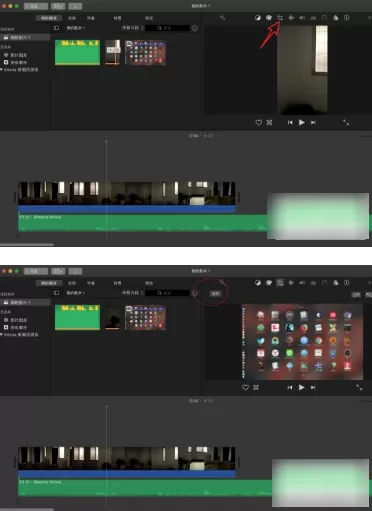Open Color Correction palette in bottom window
Image resolution: width=372 pixels, height=511 pixels.
[269, 283]
